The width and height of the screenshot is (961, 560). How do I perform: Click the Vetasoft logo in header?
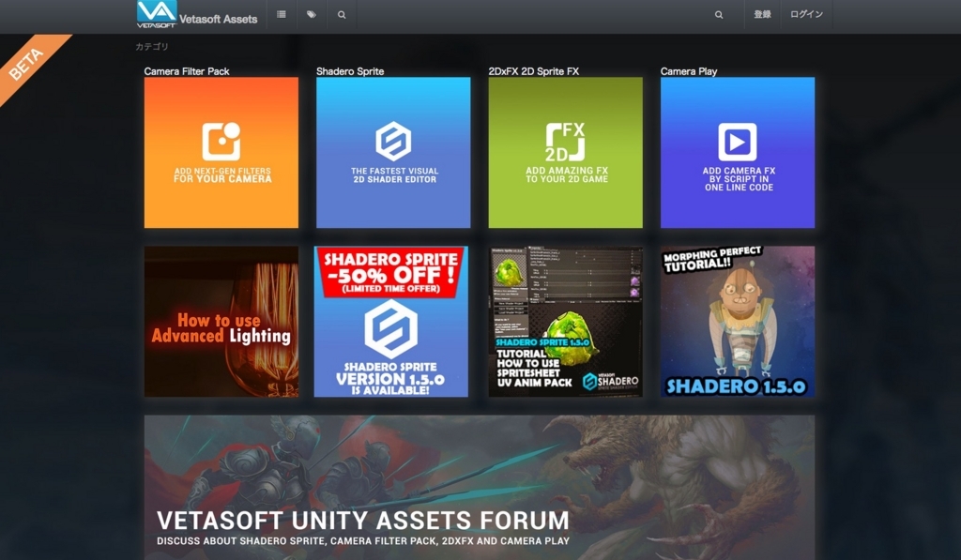(157, 13)
